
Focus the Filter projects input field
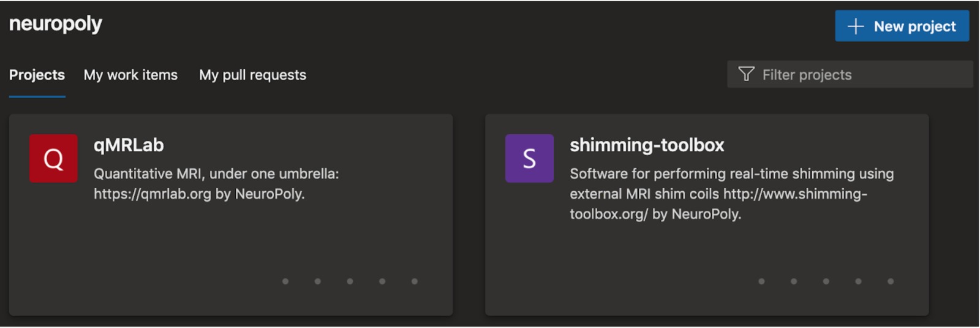click(x=850, y=74)
